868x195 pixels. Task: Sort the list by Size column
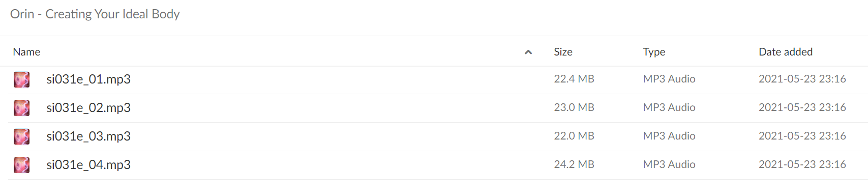pyautogui.click(x=563, y=52)
